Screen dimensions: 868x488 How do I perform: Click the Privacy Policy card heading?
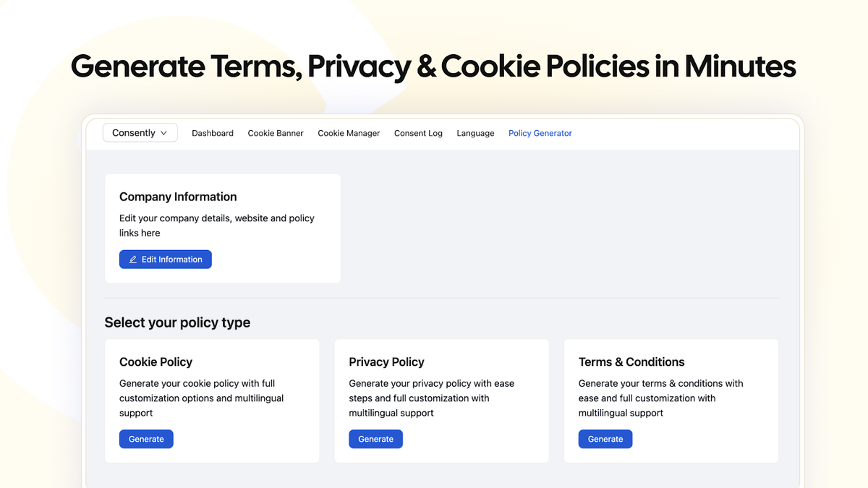pyautogui.click(x=386, y=361)
